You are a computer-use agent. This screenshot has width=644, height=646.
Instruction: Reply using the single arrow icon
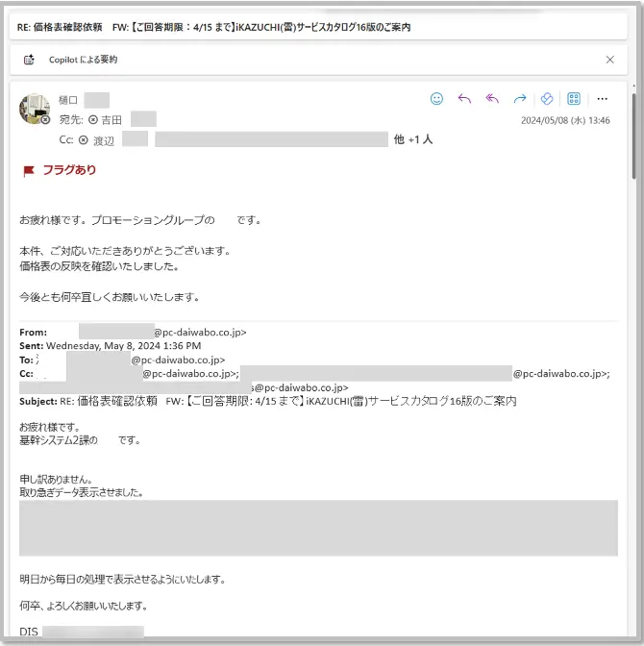pyautogui.click(x=464, y=99)
